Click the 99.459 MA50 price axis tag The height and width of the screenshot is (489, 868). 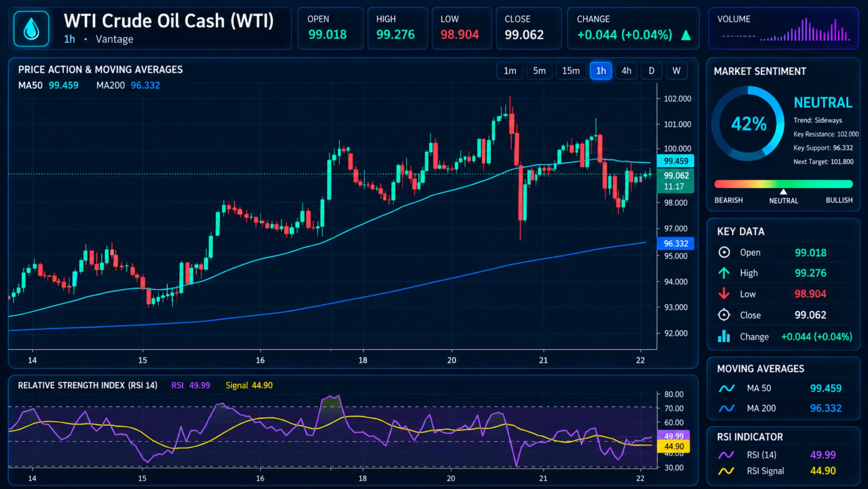coord(676,161)
